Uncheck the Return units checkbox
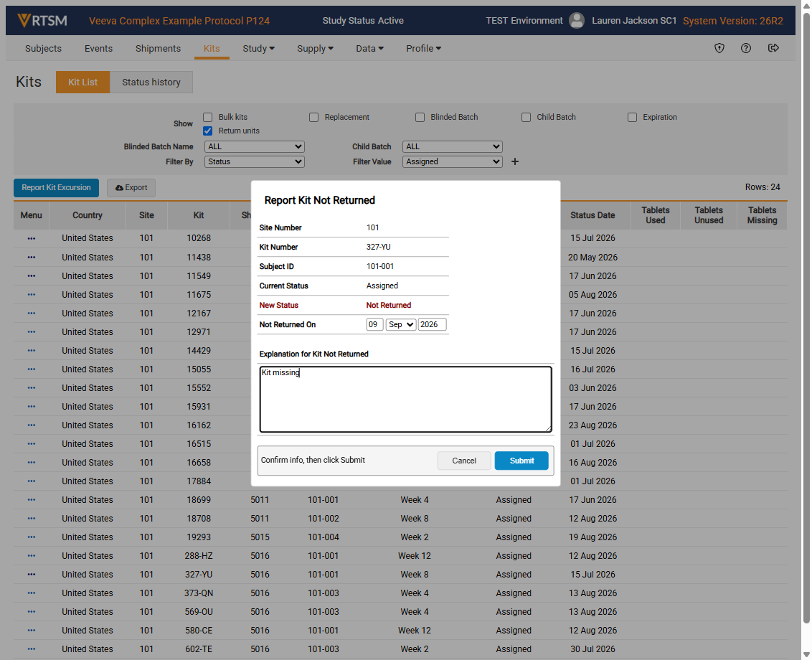Viewport: 812px width, 660px height. tap(207, 131)
